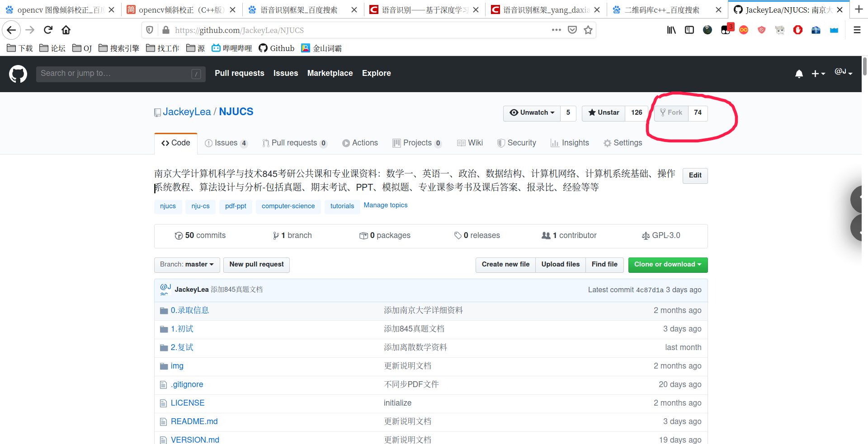
Task: Click Upload files button
Action: [561, 265]
